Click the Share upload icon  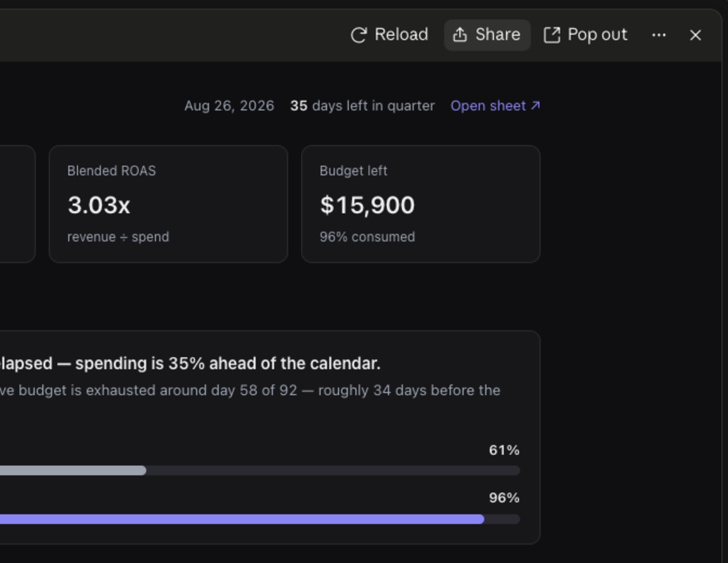point(460,35)
